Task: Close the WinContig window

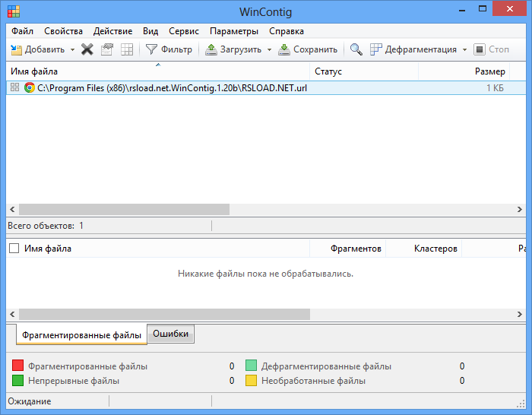Action: [x=510, y=9]
